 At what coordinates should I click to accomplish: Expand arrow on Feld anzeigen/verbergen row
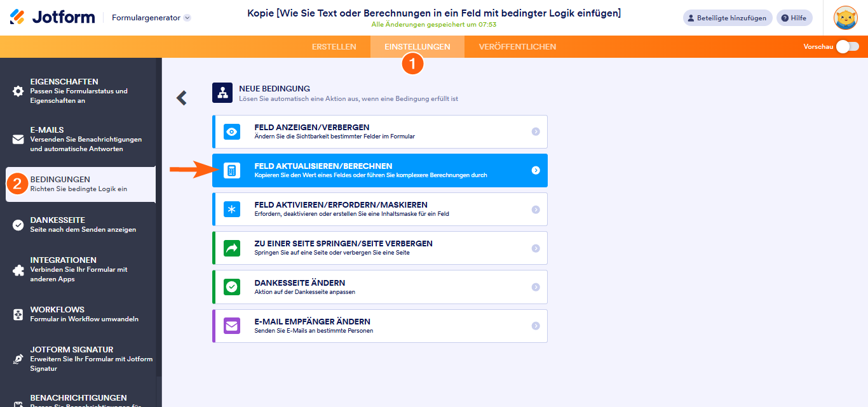536,132
